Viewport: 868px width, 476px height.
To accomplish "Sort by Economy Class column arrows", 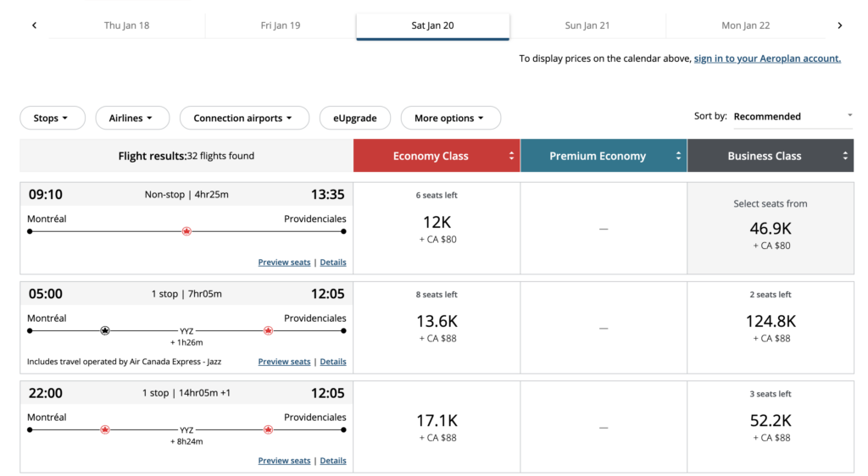I will point(511,156).
